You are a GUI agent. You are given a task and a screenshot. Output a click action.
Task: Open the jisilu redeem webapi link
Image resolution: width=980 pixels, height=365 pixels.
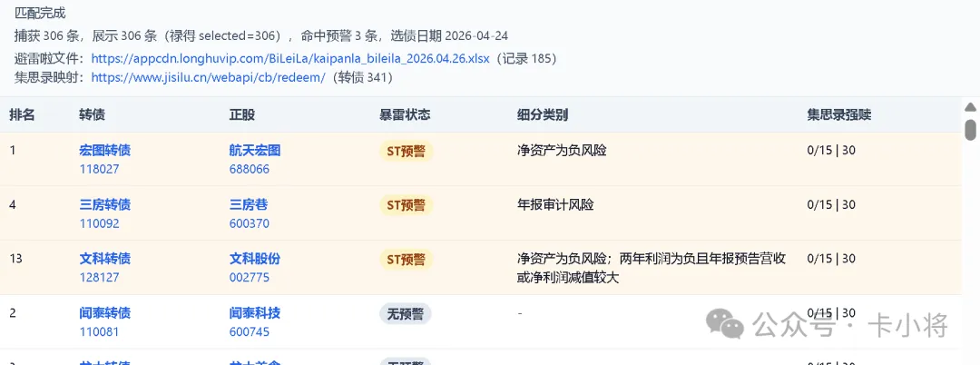208,77
